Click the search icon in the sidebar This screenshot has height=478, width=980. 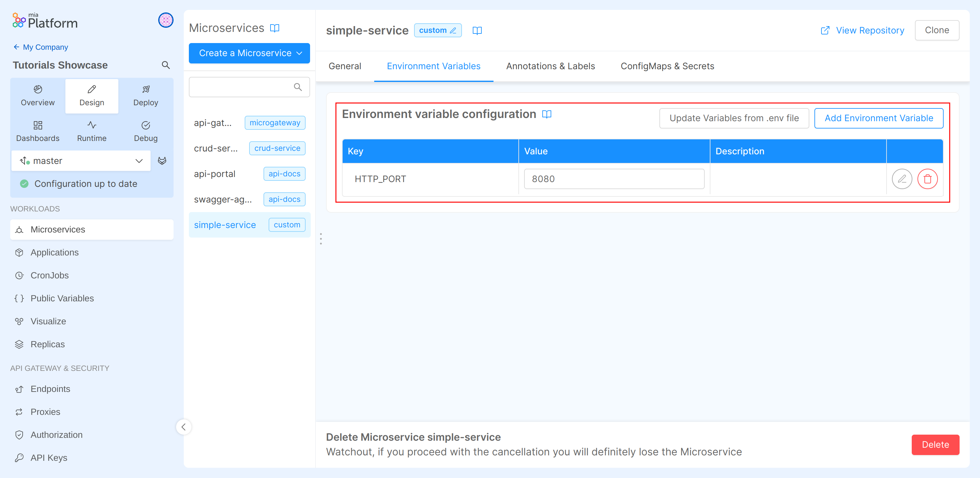(166, 65)
